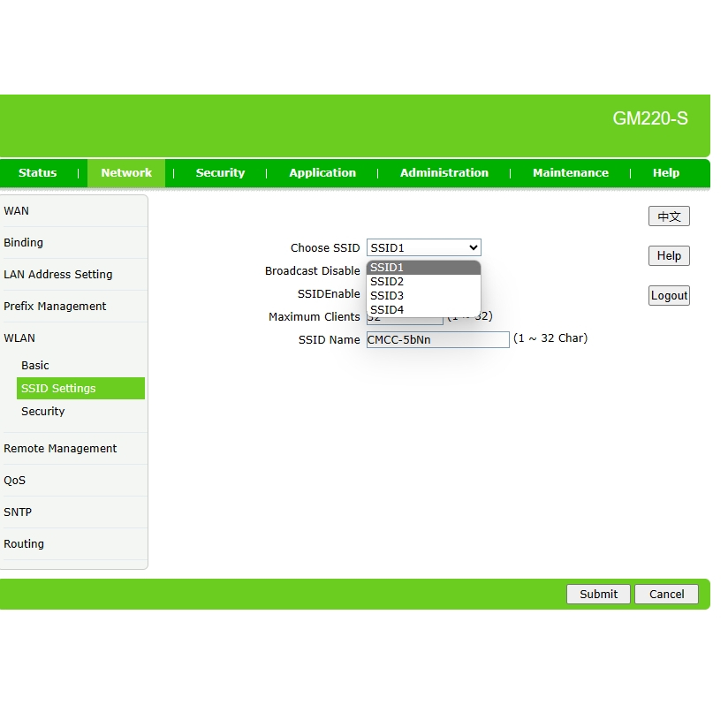This screenshot has height=728, width=728.
Task: Open Remote Management sidebar item
Action: pos(60,449)
